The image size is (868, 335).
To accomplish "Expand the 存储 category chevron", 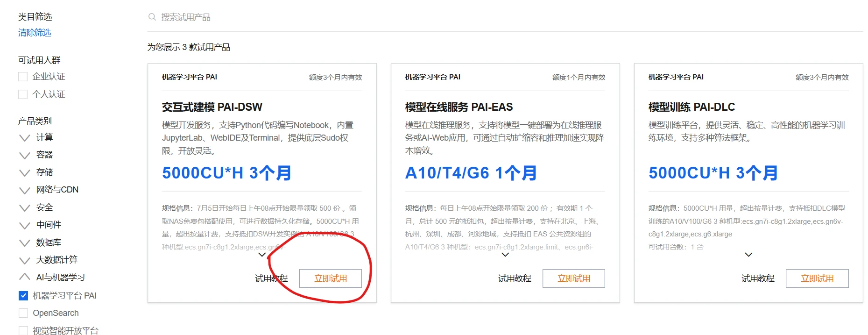I will pos(25,173).
